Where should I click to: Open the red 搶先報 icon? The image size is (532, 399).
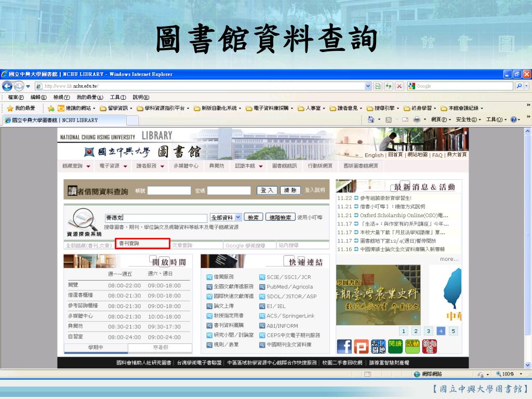(x=430, y=347)
